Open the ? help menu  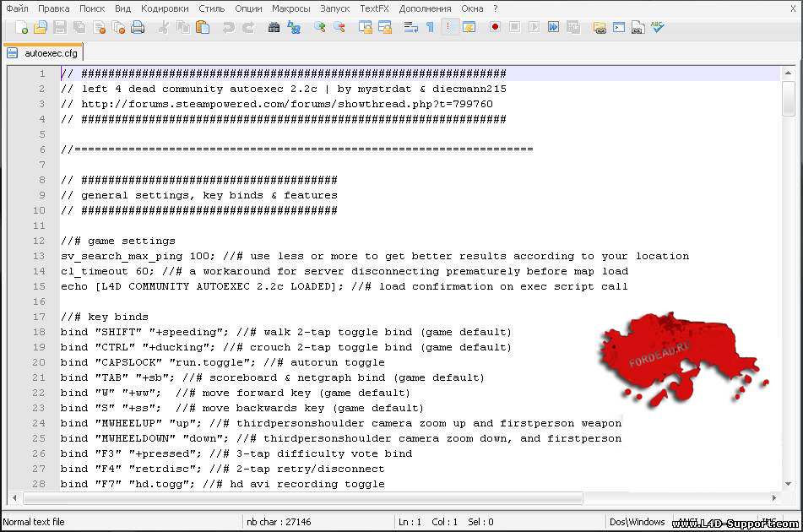tap(495, 8)
